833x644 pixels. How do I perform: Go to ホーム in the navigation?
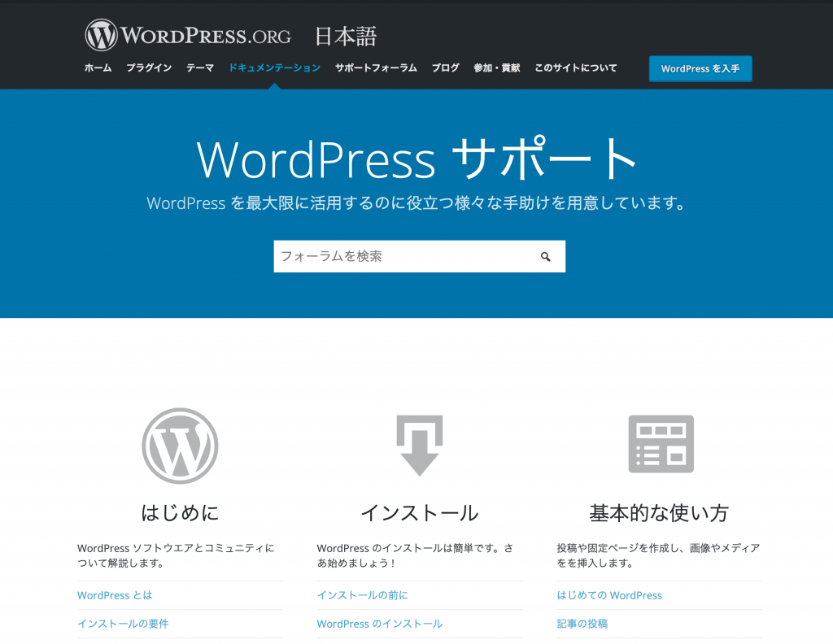pos(98,68)
